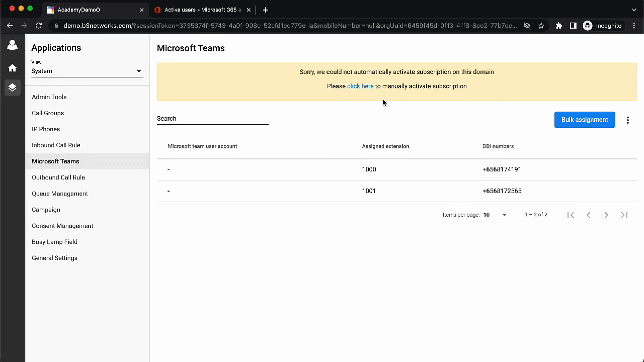Close the Active users Microsoft 365 tab
The image size is (644, 362).
(x=249, y=10)
